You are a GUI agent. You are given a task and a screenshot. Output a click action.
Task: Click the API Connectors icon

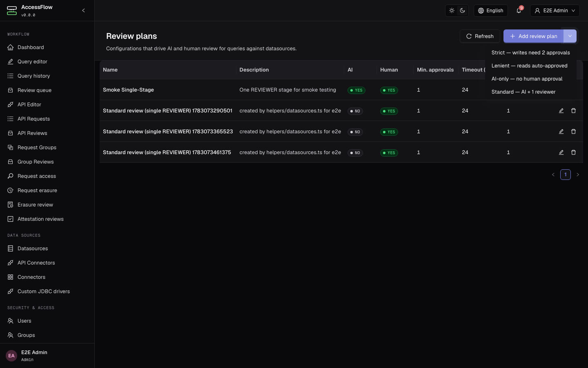pyautogui.click(x=11, y=263)
